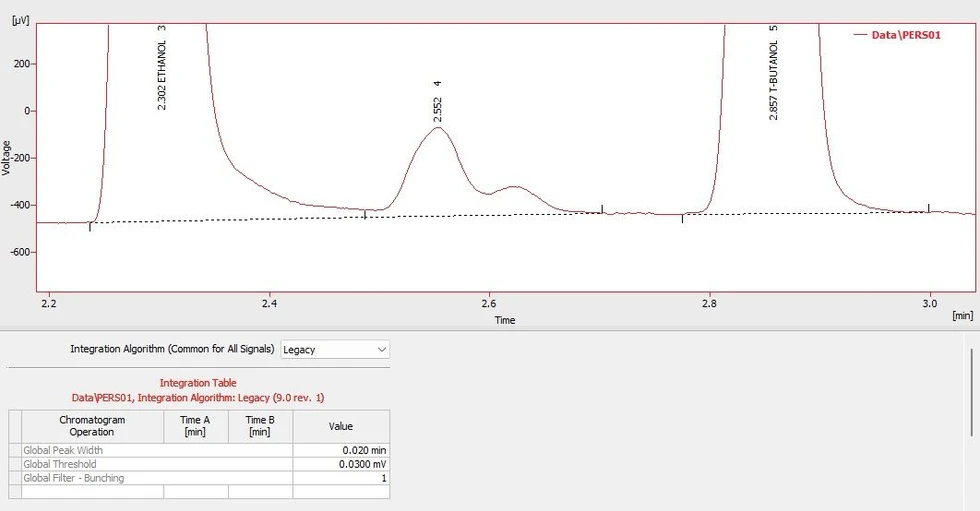The height and width of the screenshot is (511, 980).
Task: Select the 2.552 peak label
Action: 438,102
